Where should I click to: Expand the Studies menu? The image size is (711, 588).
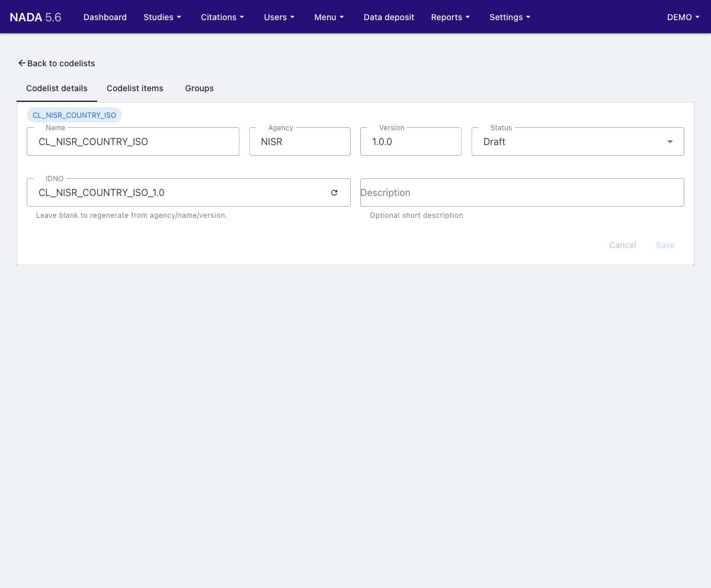click(162, 17)
